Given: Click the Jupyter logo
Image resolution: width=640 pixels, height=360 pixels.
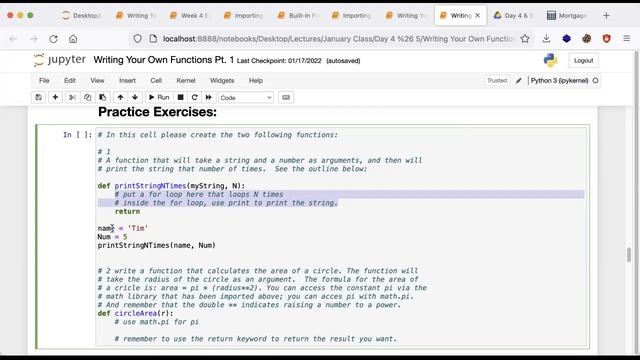Looking at the screenshot, I should 60,60.
